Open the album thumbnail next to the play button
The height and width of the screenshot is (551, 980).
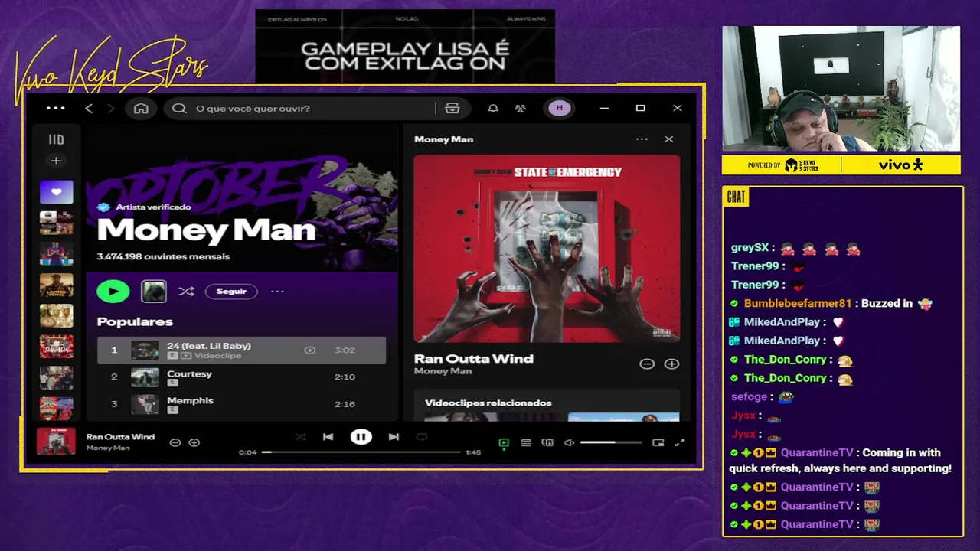click(153, 291)
